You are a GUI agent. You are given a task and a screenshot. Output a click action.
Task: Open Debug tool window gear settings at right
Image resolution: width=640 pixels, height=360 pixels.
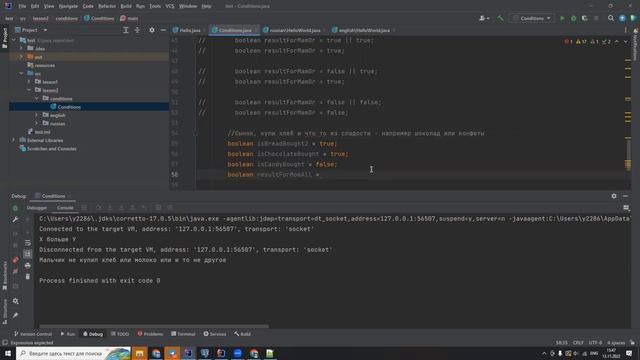(614, 196)
